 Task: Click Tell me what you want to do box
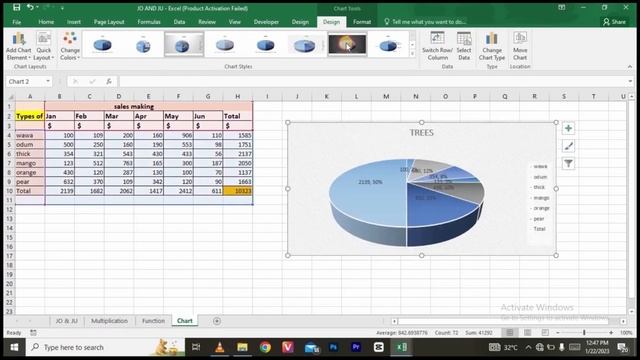[x=425, y=22]
